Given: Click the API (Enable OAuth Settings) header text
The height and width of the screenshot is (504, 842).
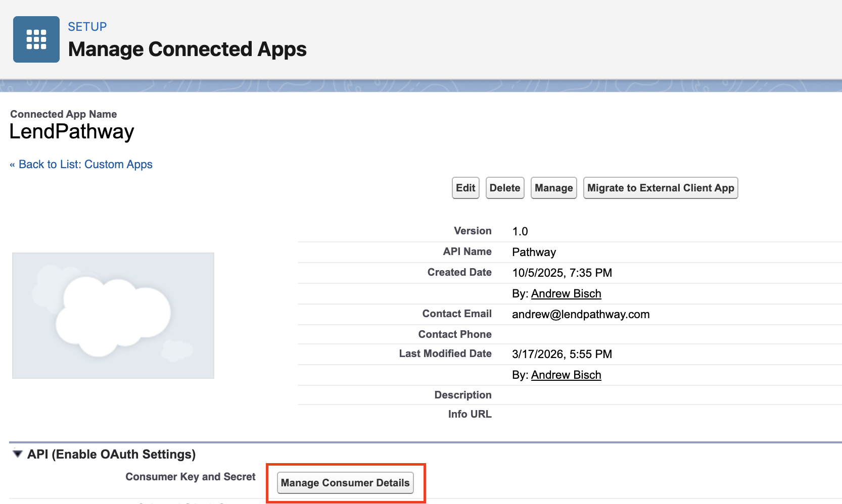Looking at the screenshot, I should (112, 454).
